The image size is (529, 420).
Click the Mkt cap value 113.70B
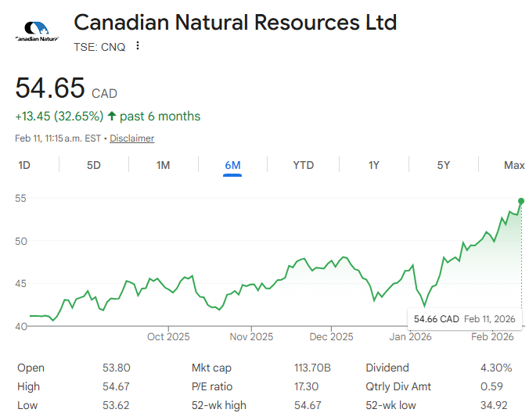pos(312,368)
